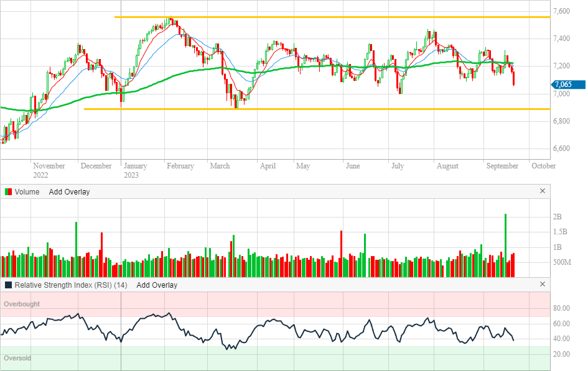
Task: Click the October date axis label
Action: [543, 166]
